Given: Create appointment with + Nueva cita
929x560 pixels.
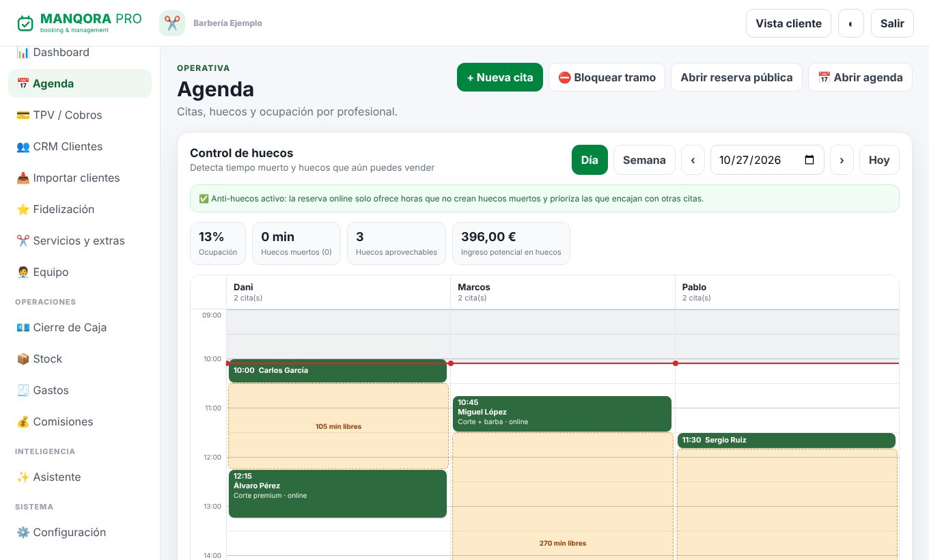Looking at the screenshot, I should (500, 77).
